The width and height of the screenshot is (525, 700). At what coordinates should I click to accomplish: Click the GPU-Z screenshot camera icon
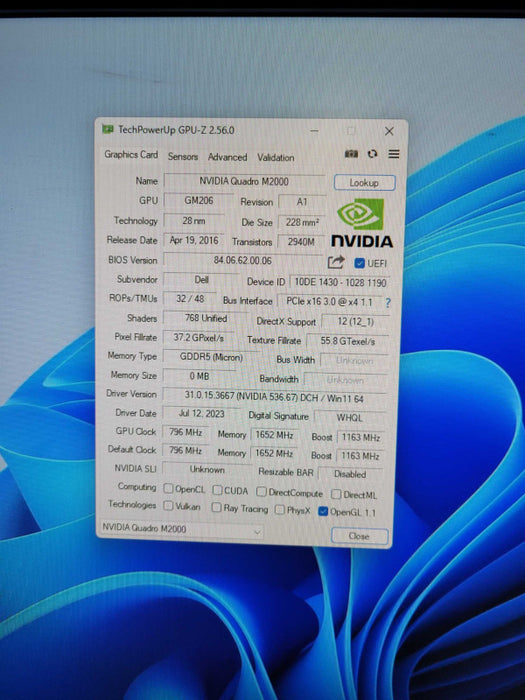click(x=351, y=154)
